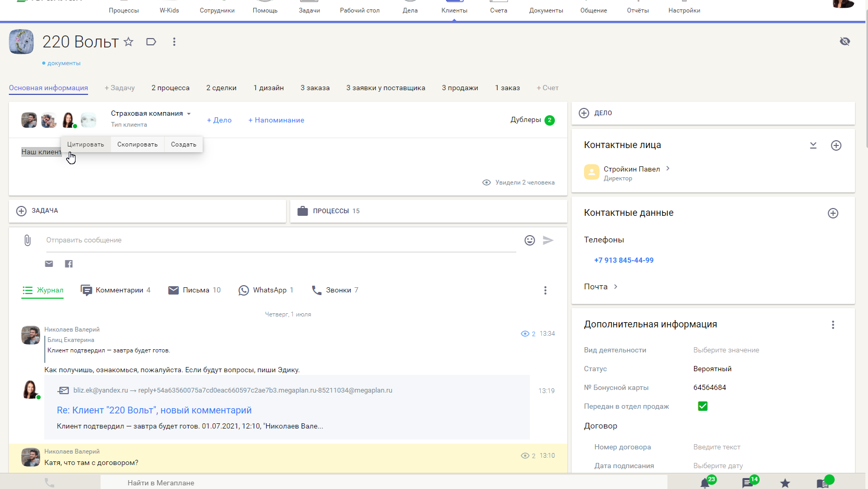Click the Найти в Мегаплане search field
Image resolution: width=868 pixels, height=489 pixels.
(x=383, y=483)
